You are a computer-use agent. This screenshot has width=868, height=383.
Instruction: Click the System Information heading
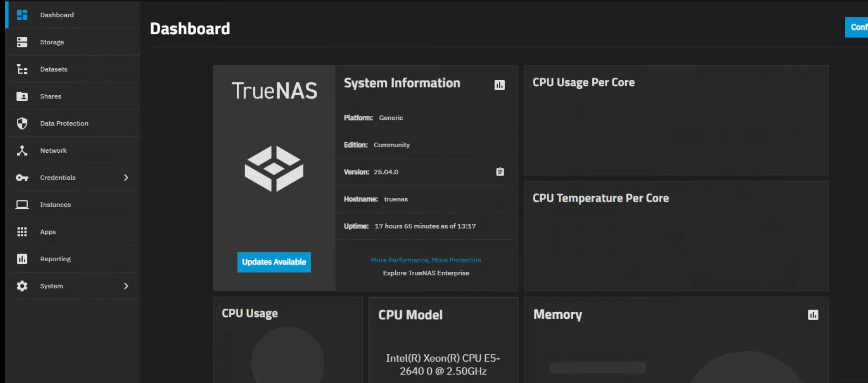(x=402, y=83)
